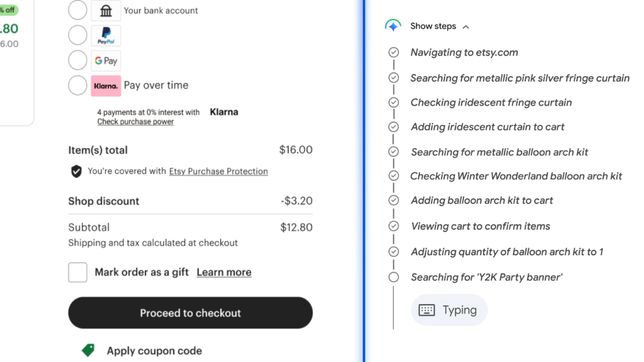Click the Typing status chip label
The width and height of the screenshot is (644, 362).
point(459,310)
